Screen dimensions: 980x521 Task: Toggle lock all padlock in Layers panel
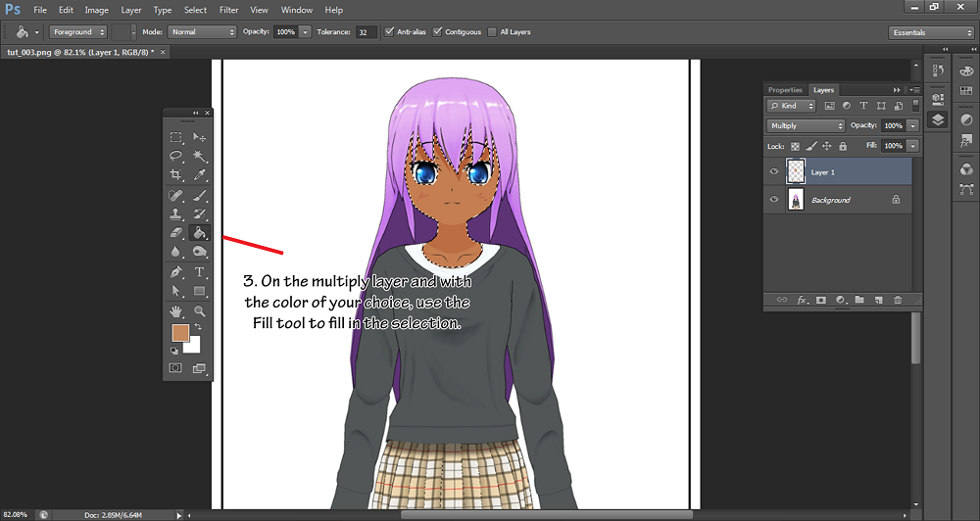[843, 146]
